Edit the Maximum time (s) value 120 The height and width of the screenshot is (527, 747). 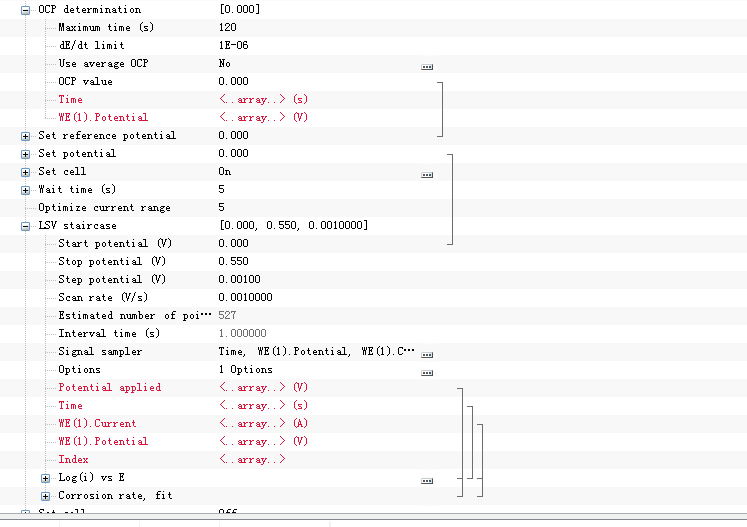(228, 28)
